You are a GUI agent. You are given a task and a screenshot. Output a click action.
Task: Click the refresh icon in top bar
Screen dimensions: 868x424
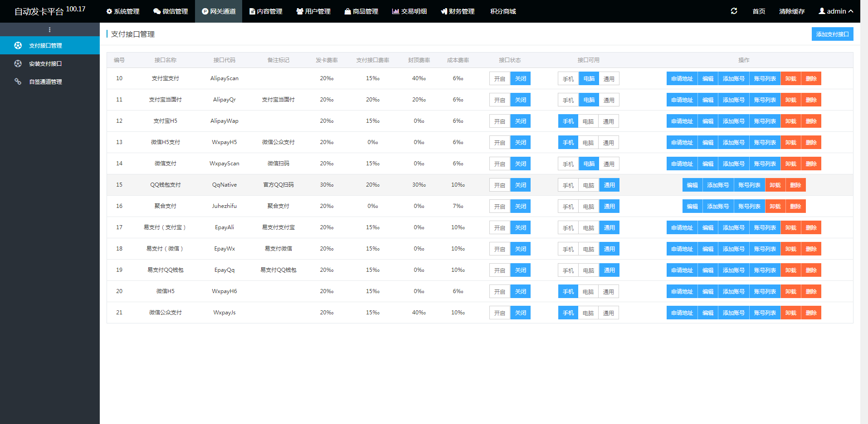[x=734, y=11]
